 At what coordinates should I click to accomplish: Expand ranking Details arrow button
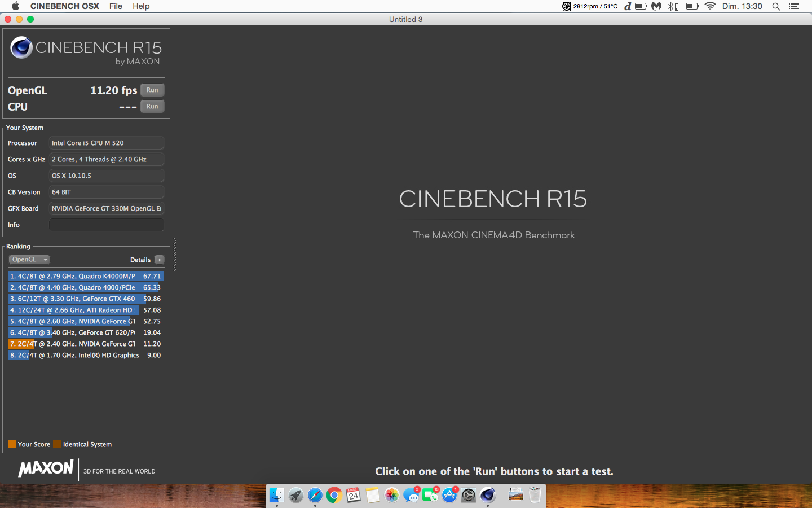160,260
